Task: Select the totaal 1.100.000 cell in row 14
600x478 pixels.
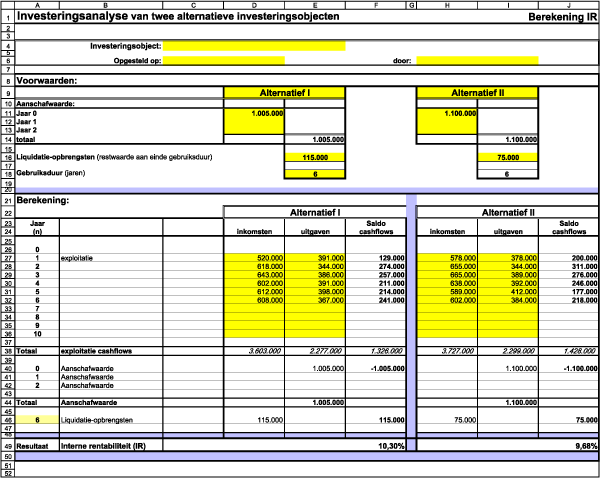Action: point(508,139)
